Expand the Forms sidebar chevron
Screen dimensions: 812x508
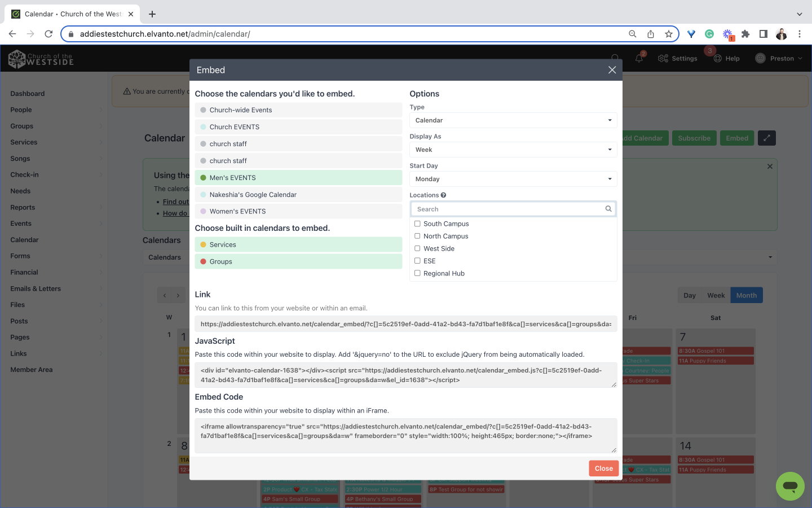click(101, 256)
